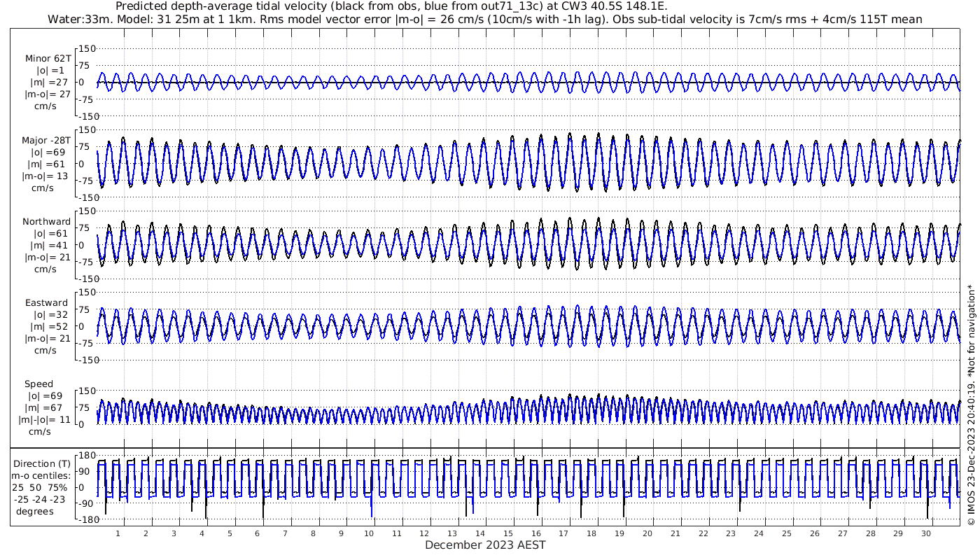Click the 'Predicted depth-average tidal velocity' title line
This screenshot has height=560, width=980.
tap(391, 6)
